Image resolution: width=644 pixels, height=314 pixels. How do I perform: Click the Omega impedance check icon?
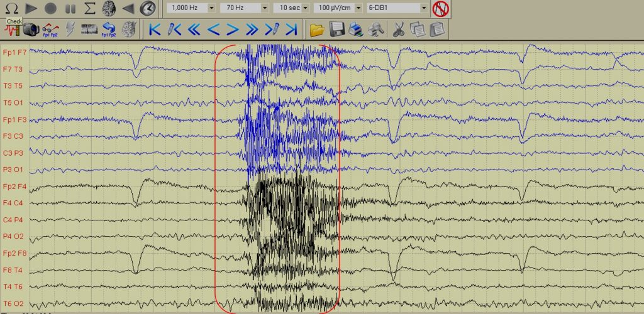tap(11, 9)
